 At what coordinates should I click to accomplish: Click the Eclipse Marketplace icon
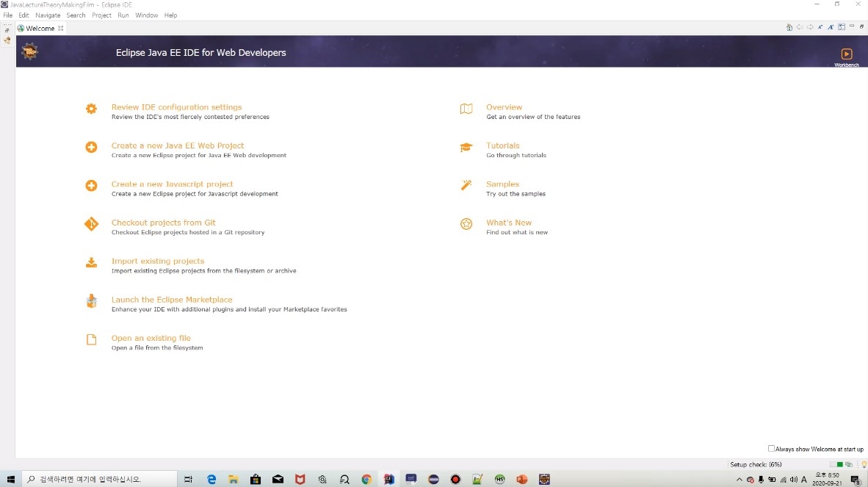coord(91,301)
